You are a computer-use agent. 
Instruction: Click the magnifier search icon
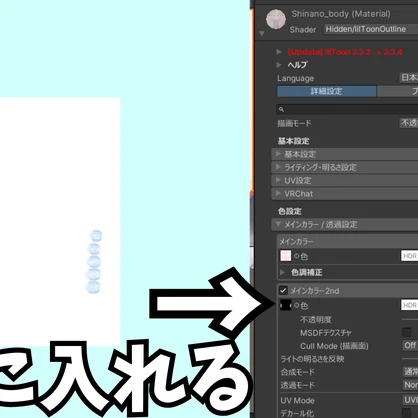(281, 109)
